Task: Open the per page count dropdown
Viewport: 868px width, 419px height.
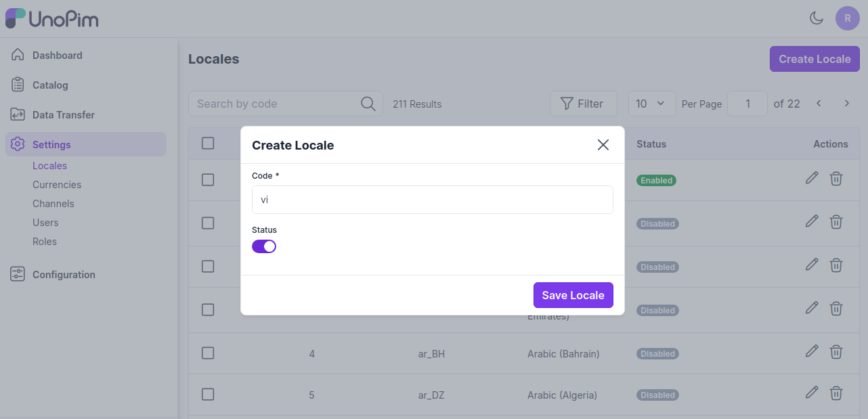Action: click(x=651, y=104)
